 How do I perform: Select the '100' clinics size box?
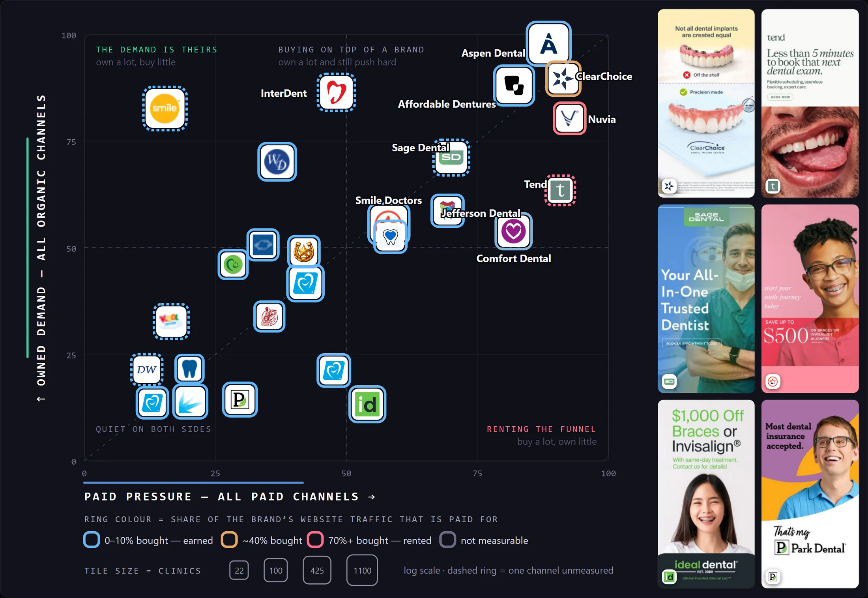276,570
